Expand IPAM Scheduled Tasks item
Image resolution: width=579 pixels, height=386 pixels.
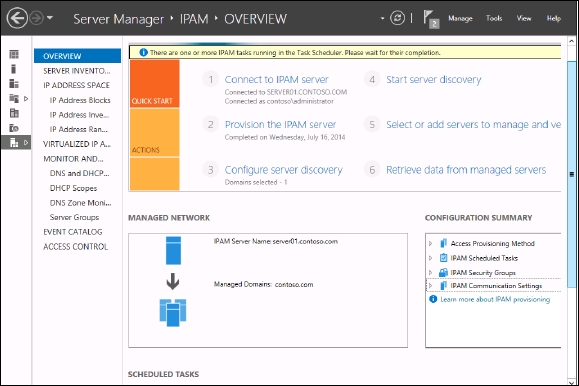pyautogui.click(x=431, y=258)
